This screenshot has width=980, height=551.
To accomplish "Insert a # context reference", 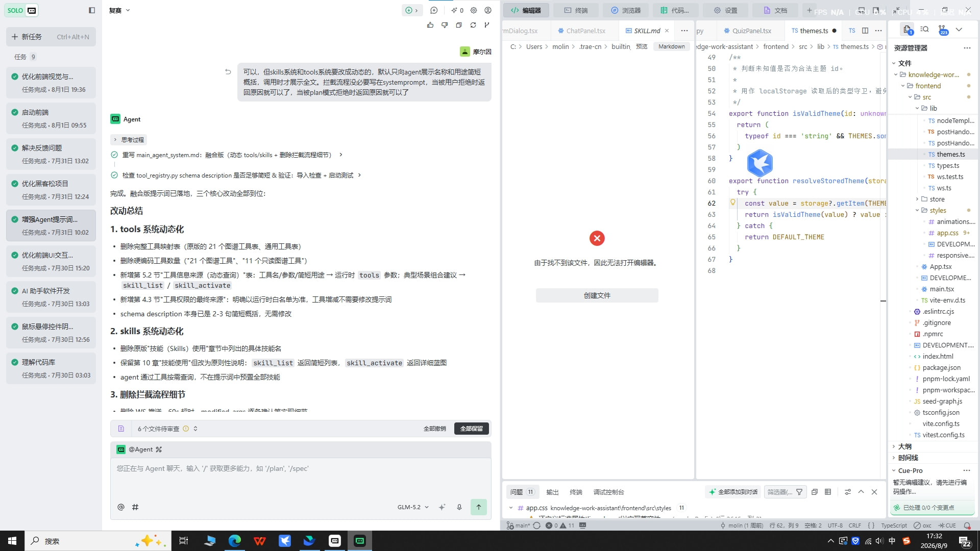I will pos(135,507).
